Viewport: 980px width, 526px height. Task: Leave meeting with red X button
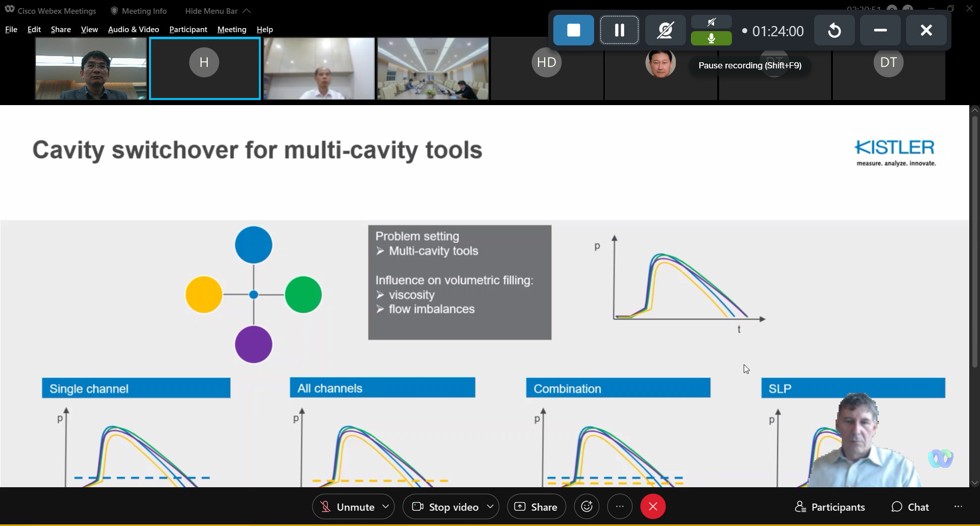(653, 507)
